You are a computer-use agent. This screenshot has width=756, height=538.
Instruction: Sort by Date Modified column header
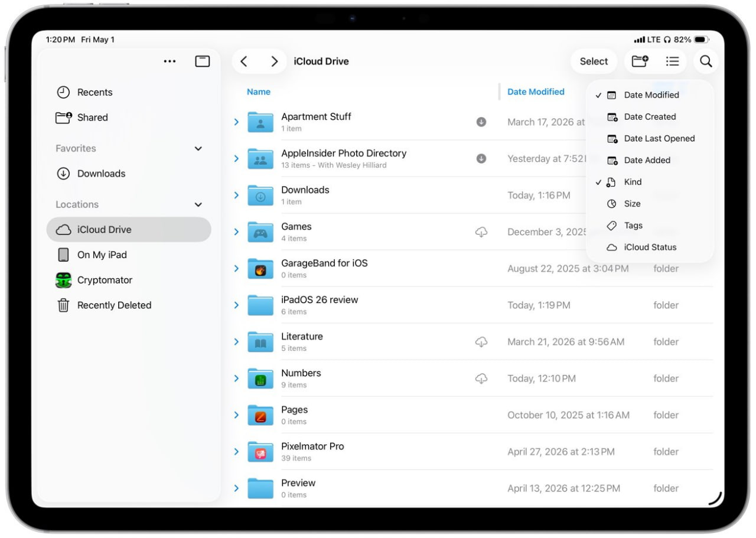pos(536,92)
